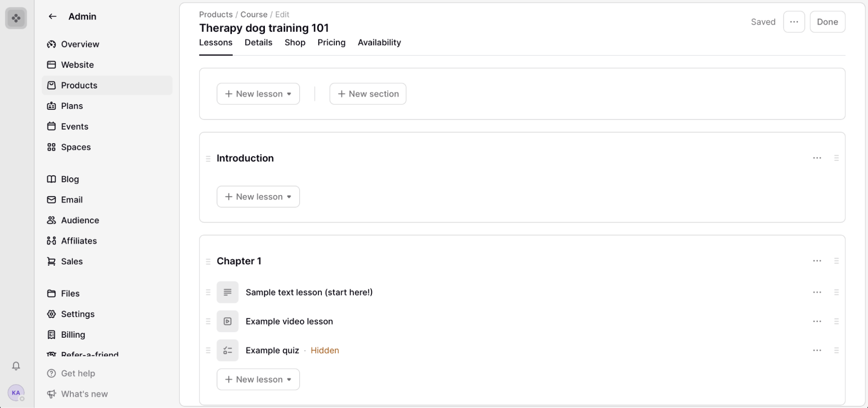
Task: Open Events in the sidebar
Action: click(x=107, y=127)
